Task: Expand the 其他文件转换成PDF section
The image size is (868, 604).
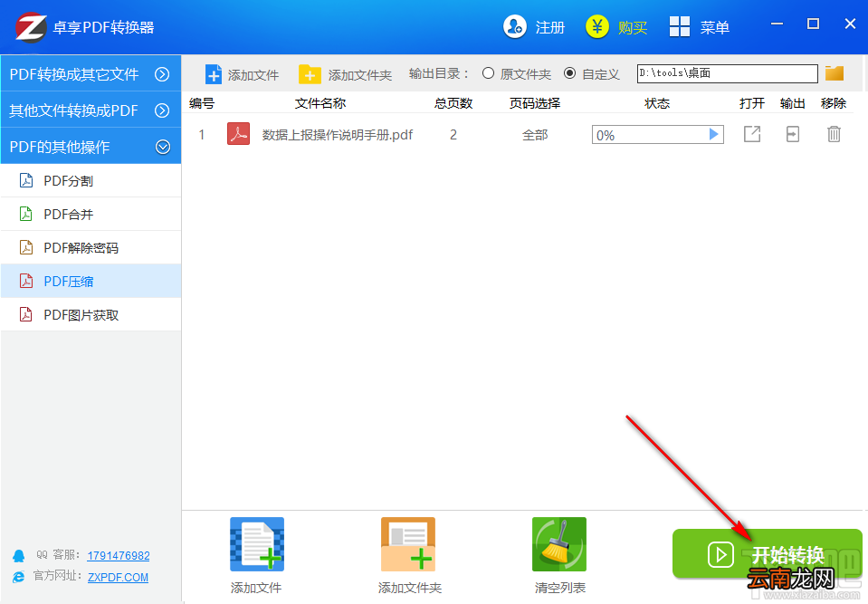Action: (x=91, y=110)
